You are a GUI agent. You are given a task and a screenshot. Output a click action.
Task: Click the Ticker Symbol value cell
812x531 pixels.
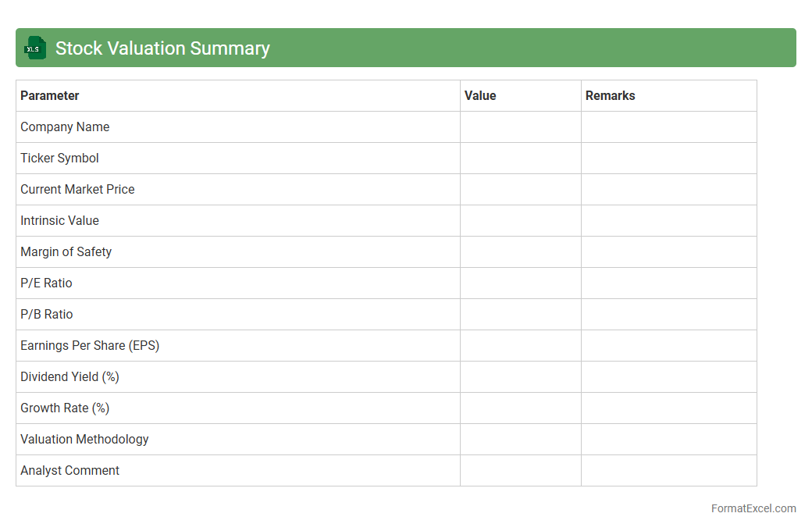(520, 159)
